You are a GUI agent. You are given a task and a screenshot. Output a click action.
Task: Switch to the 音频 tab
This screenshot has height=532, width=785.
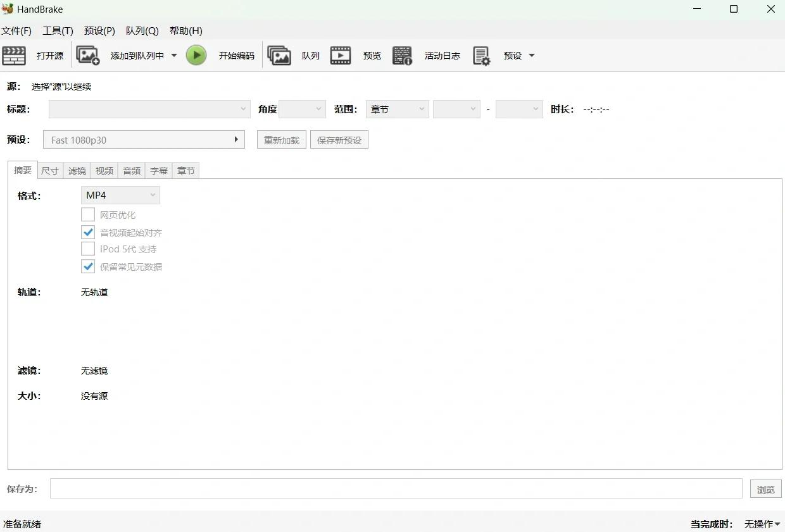point(132,171)
